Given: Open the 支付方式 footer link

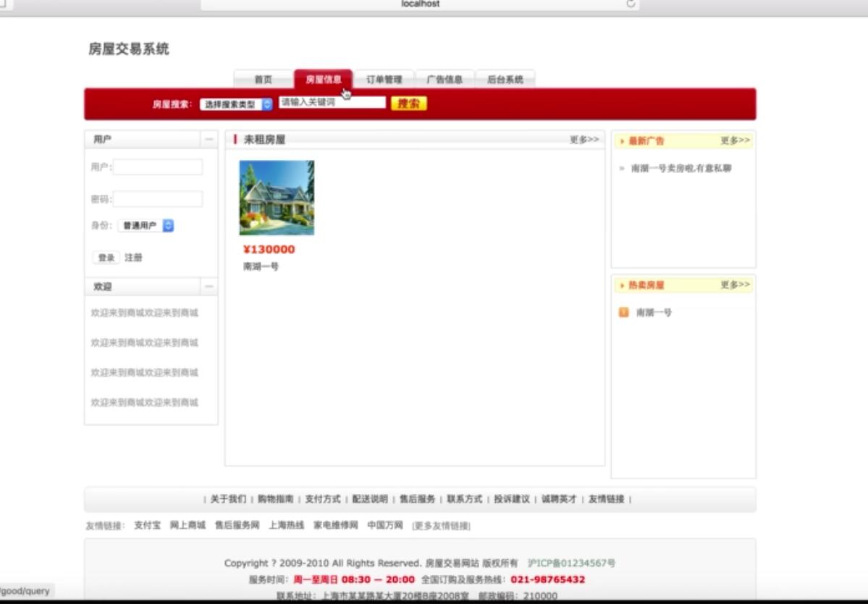Looking at the screenshot, I should [323, 499].
